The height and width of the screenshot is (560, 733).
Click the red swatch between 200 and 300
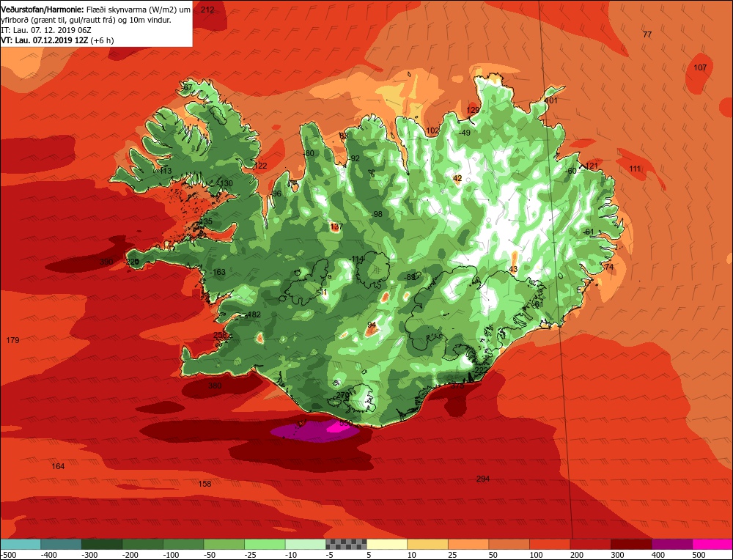click(x=590, y=544)
